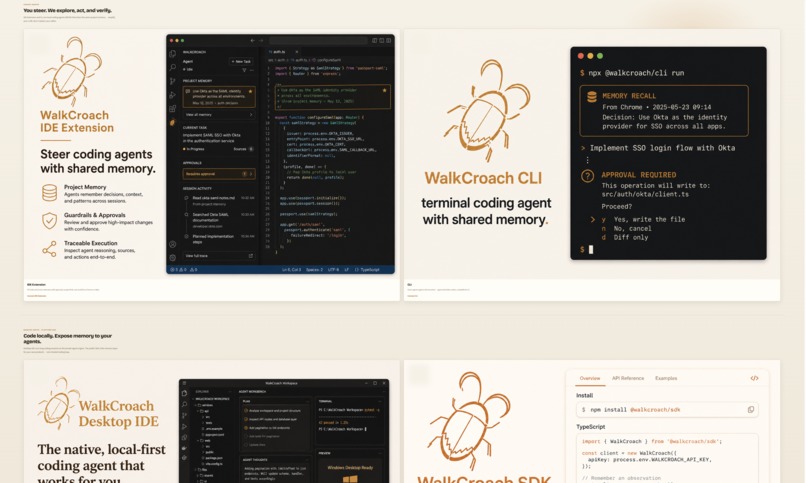Open the Explorer icon in the IDE Extension mockup
The image size is (806, 483).
coord(173,53)
